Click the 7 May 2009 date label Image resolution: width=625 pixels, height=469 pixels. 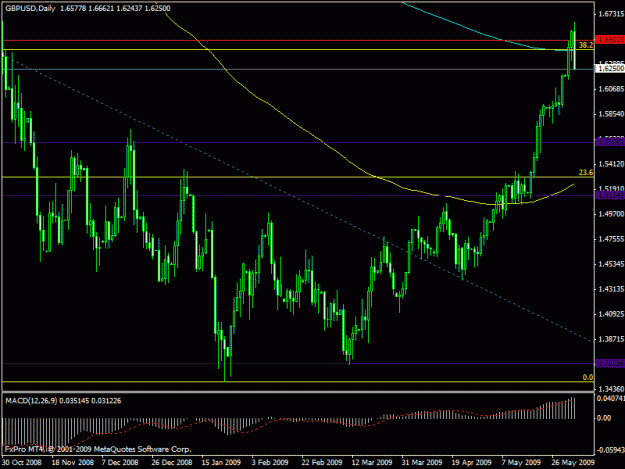pyautogui.click(x=521, y=463)
